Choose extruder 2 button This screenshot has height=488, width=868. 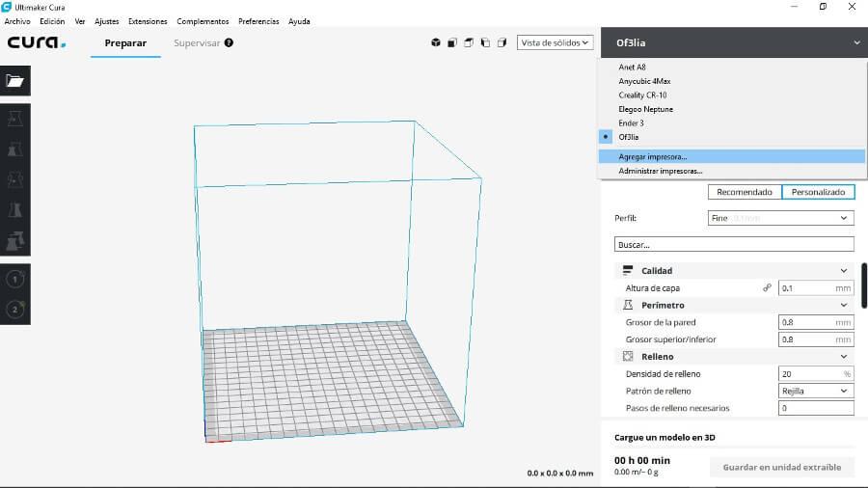click(14, 310)
